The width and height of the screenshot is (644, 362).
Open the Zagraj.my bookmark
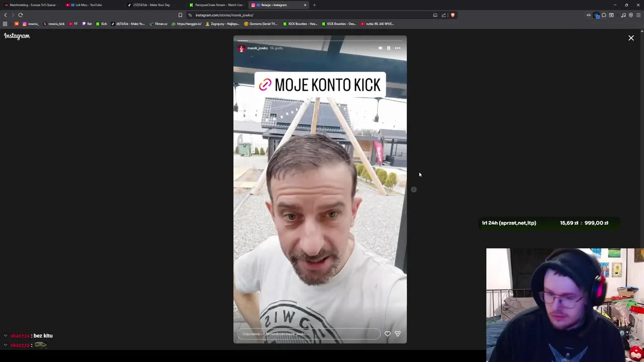point(222,24)
